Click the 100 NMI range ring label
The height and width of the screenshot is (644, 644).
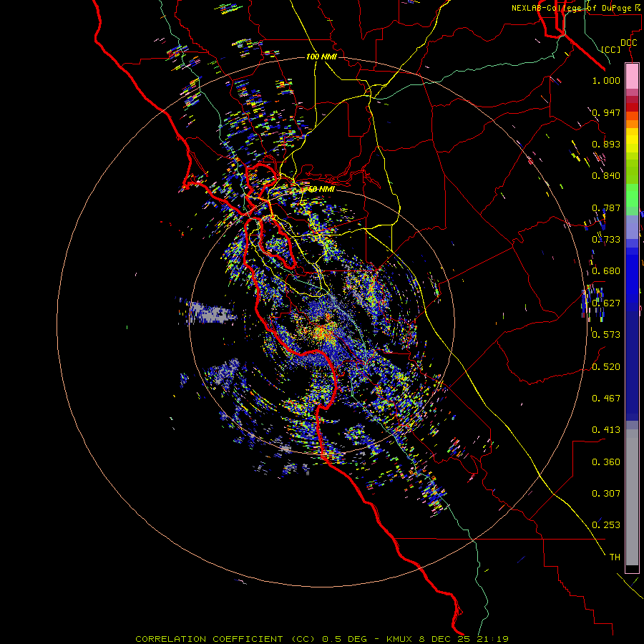point(321,57)
